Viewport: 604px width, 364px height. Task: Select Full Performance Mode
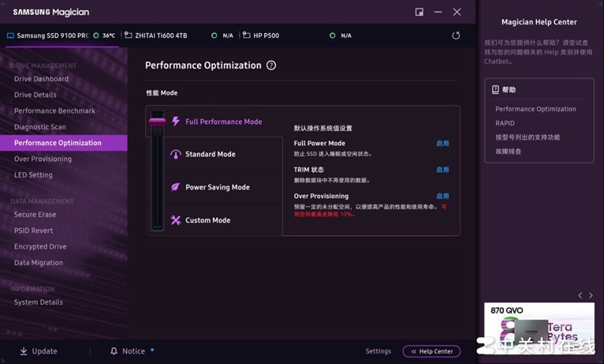coord(223,122)
